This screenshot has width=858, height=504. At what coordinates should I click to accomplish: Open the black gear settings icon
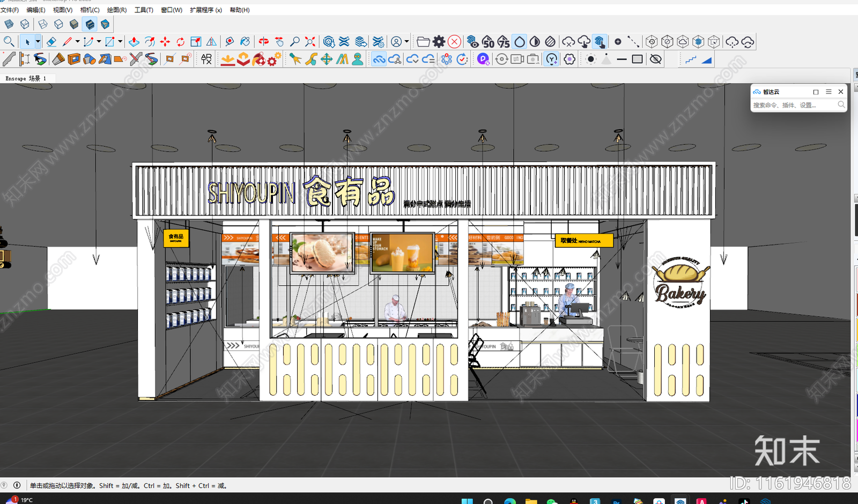[439, 41]
